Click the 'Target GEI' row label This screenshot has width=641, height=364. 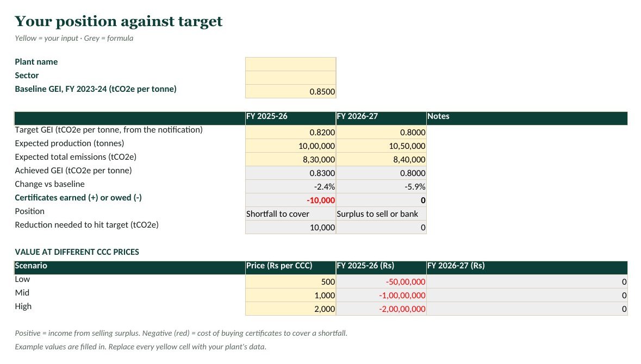109,129
